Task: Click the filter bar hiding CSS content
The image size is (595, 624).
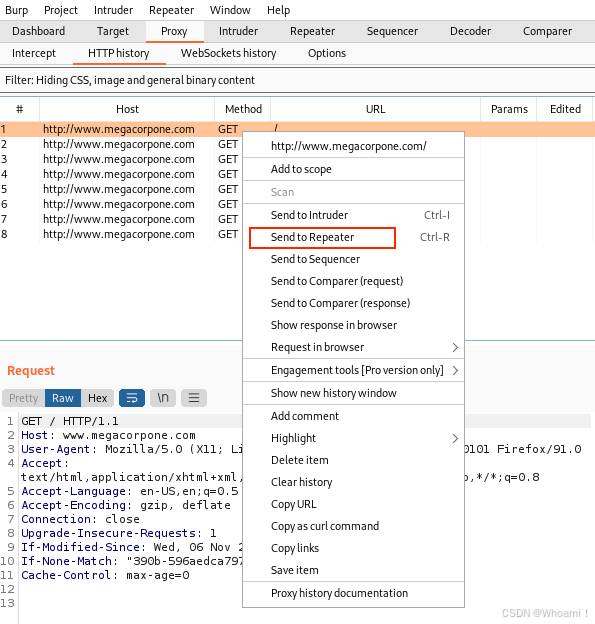Action: tap(297, 80)
